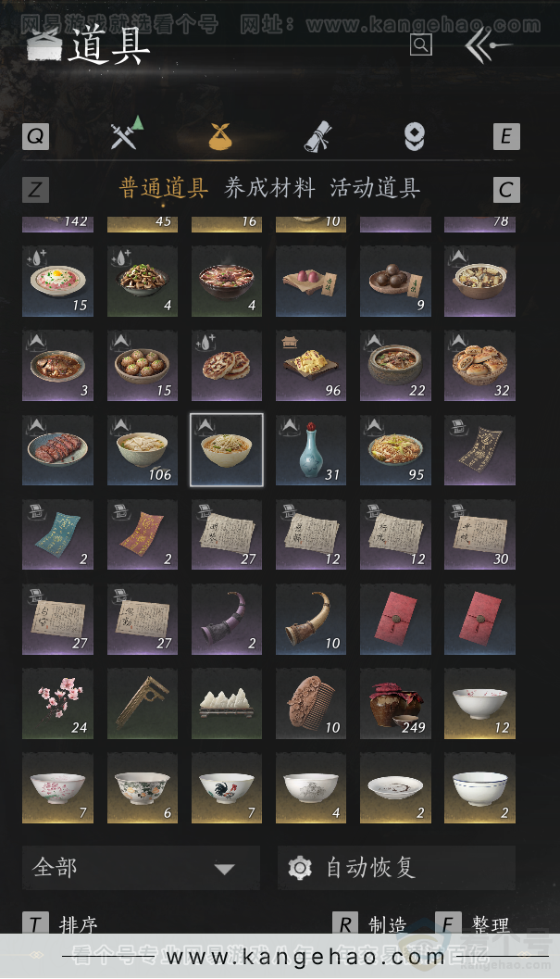
Task: Select the purple horn item
Action: coord(227,618)
